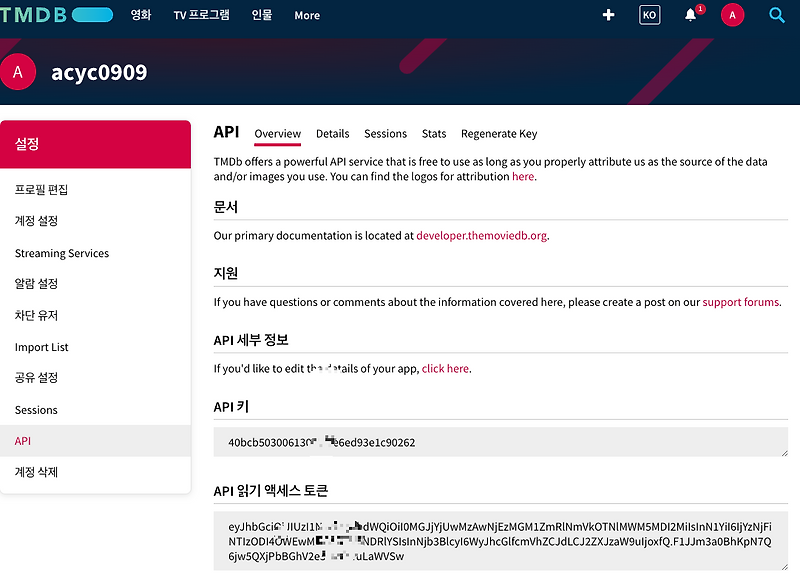Open the 인물 menu
The width and height of the screenshot is (800, 586).
(x=262, y=15)
